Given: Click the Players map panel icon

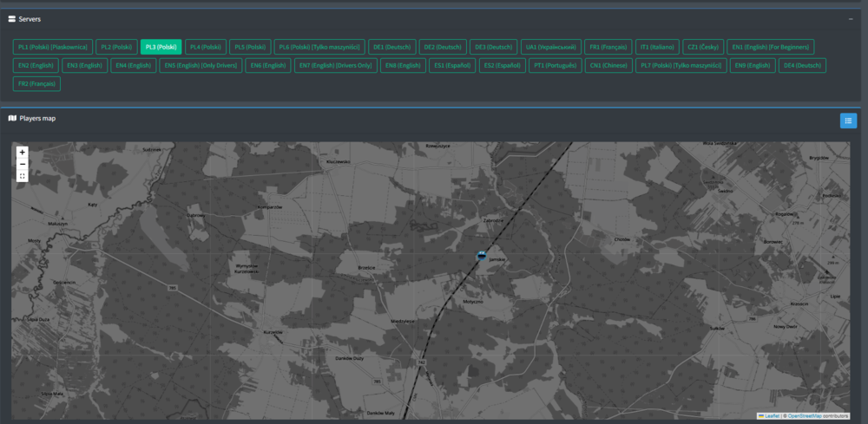Looking at the screenshot, I should tap(11, 118).
